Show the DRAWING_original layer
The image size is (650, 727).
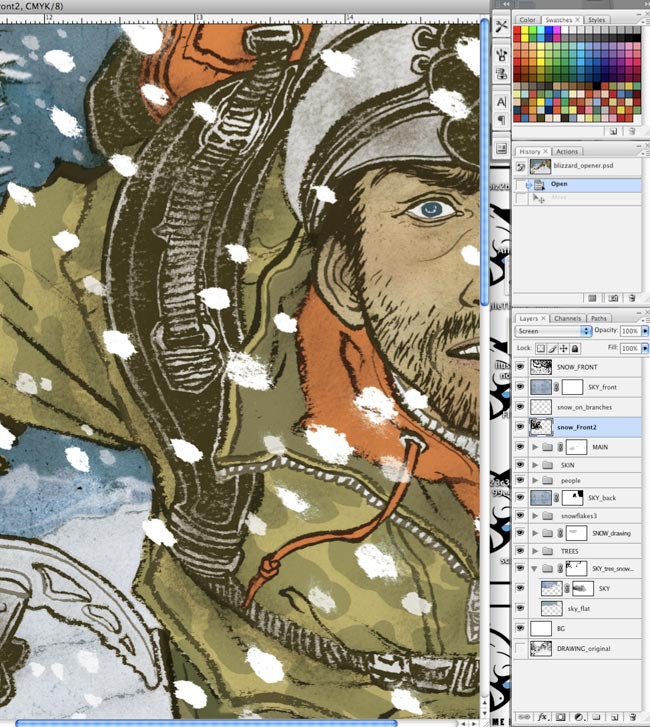520,649
